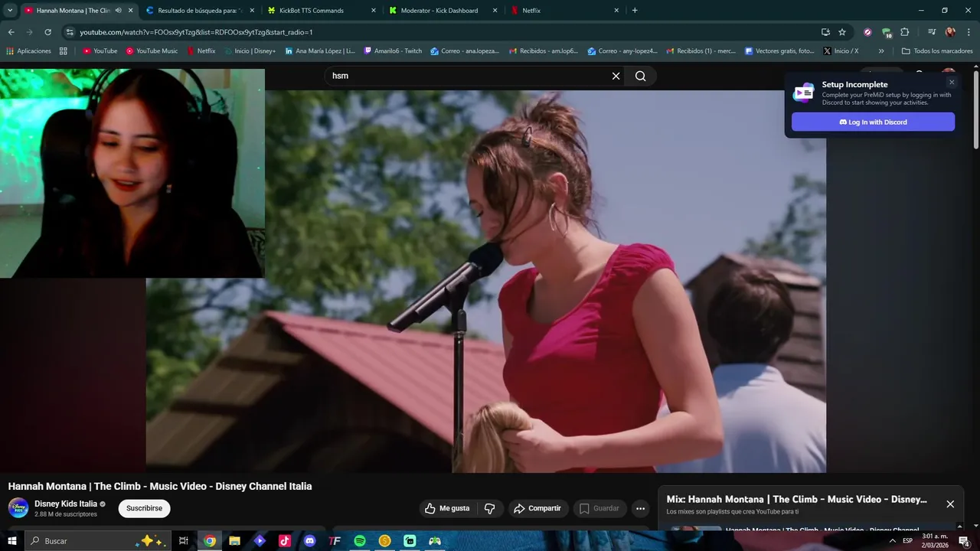This screenshot has height=551, width=980.
Task: Open File Explorer from the taskbar
Action: [234, 541]
